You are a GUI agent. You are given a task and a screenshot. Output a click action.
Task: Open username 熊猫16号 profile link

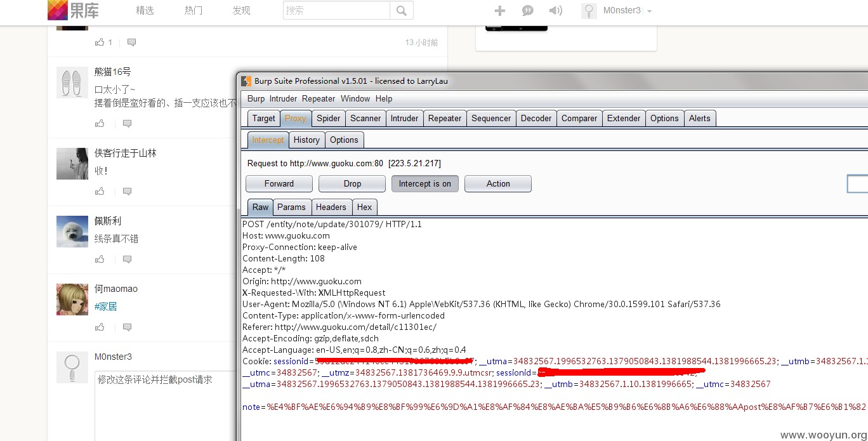[x=113, y=72]
